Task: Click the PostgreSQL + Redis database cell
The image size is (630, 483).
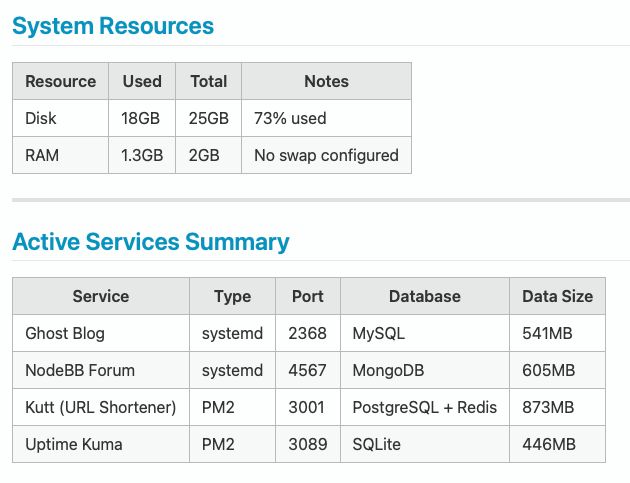Action: [x=424, y=407]
